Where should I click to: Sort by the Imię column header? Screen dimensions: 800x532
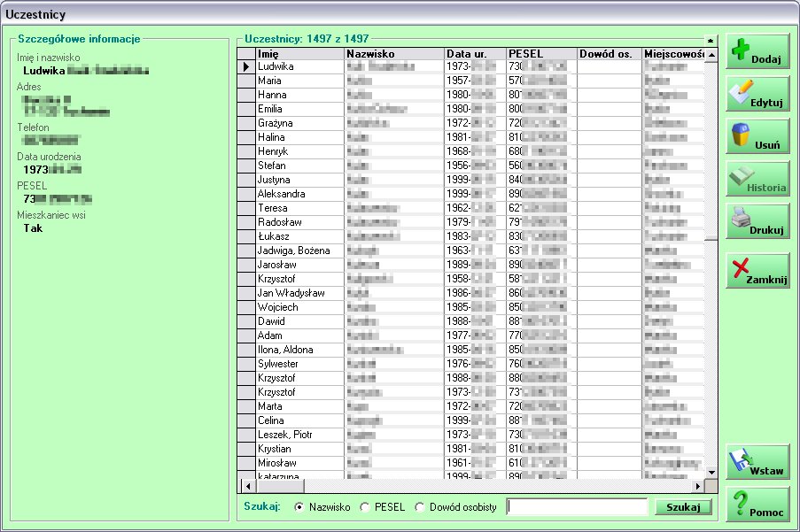click(x=299, y=54)
